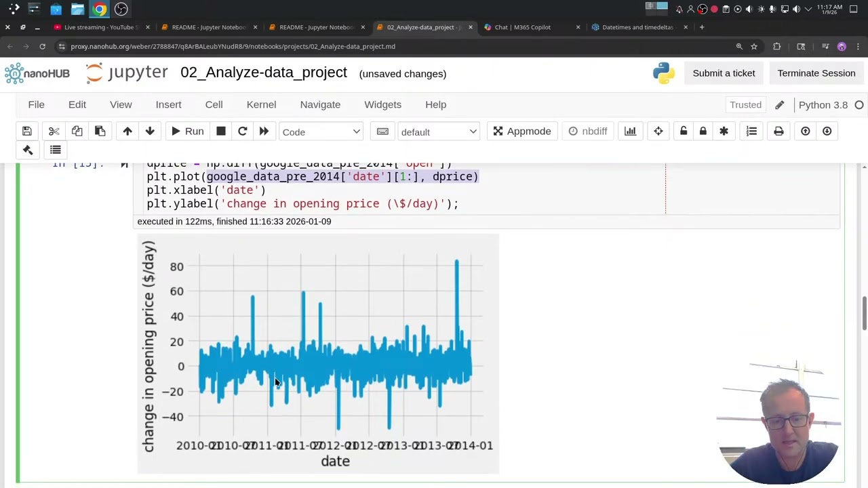Screen dimensions: 868x488
Task: Click the open padlock unlock icon
Action: pos(684,131)
